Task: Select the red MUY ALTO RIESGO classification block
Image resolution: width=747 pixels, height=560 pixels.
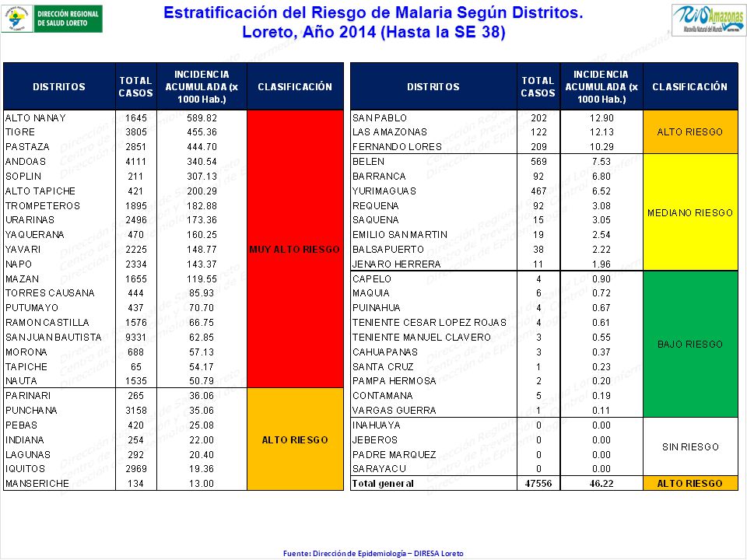Action: tap(295, 249)
